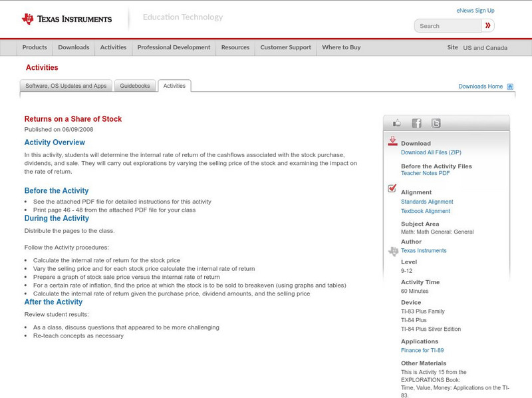Viewport: 532px width, 398px height.
Task: Click 'Prepare a graph of stock sale price' bullet
Action: [126, 277]
